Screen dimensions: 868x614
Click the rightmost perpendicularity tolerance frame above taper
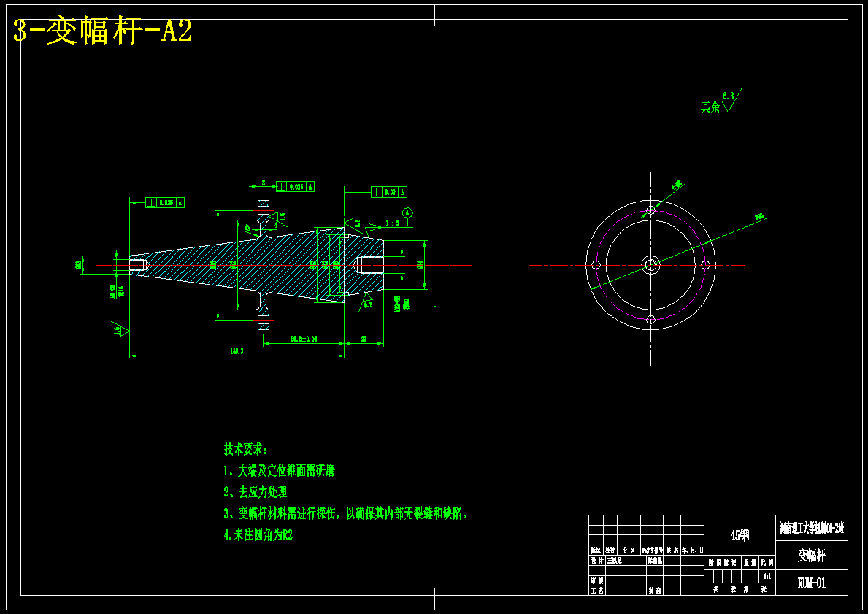[389, 192]
